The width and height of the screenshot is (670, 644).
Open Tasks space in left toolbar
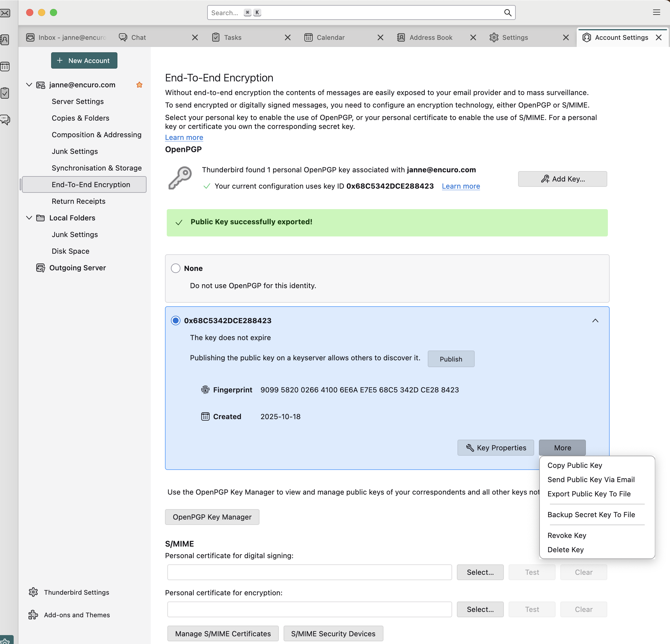coord(5,93)
